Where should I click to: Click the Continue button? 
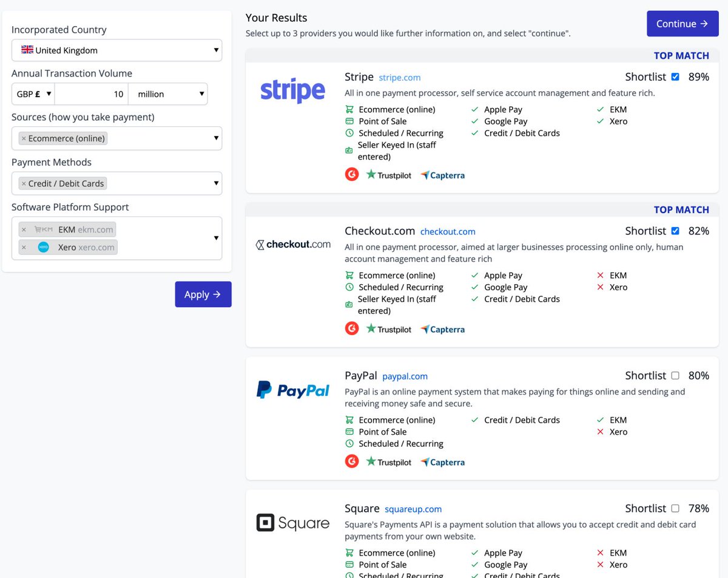(x=682, y=24)
